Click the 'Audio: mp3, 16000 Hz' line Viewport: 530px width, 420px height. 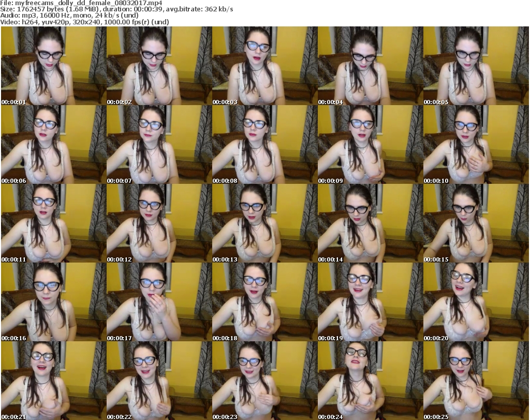[69, 16]
